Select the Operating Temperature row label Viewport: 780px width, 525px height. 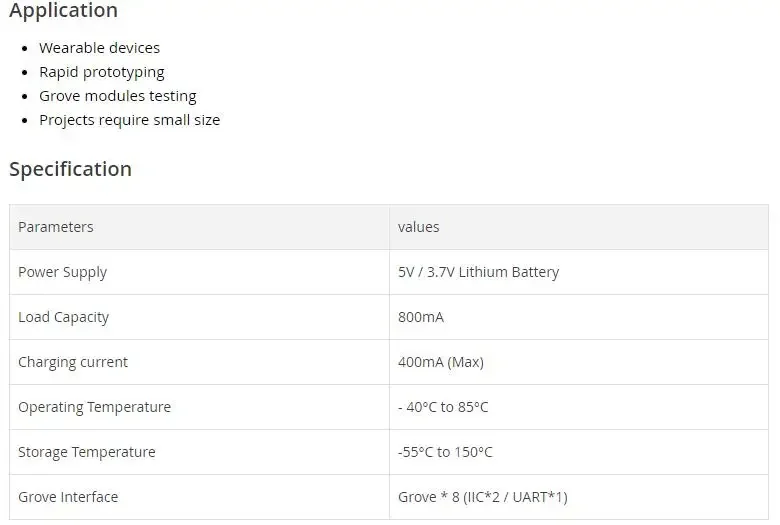(94, 407)
